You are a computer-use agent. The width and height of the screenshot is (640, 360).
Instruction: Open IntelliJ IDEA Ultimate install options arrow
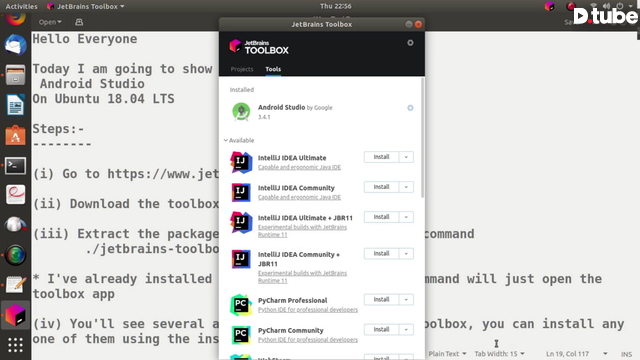406,157
